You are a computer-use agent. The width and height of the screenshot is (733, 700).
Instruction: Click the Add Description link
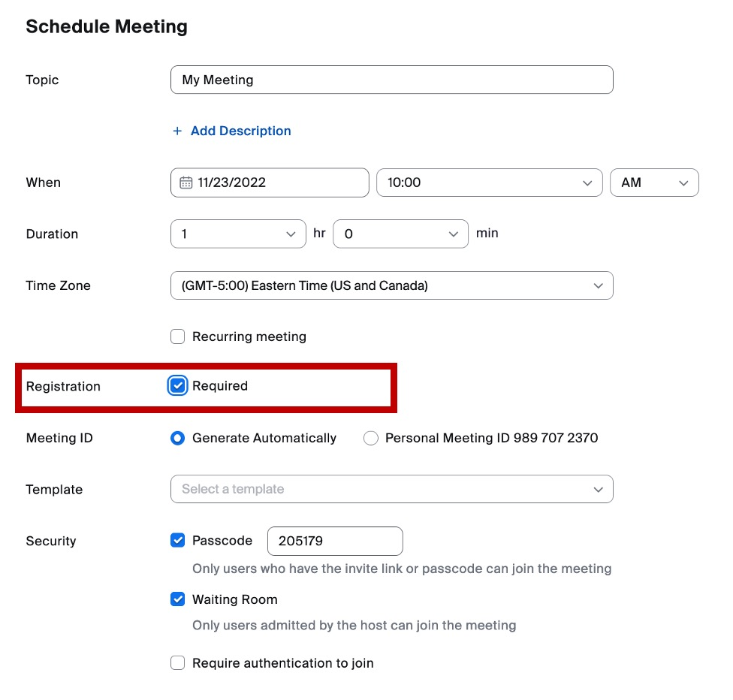pos(239,131)
